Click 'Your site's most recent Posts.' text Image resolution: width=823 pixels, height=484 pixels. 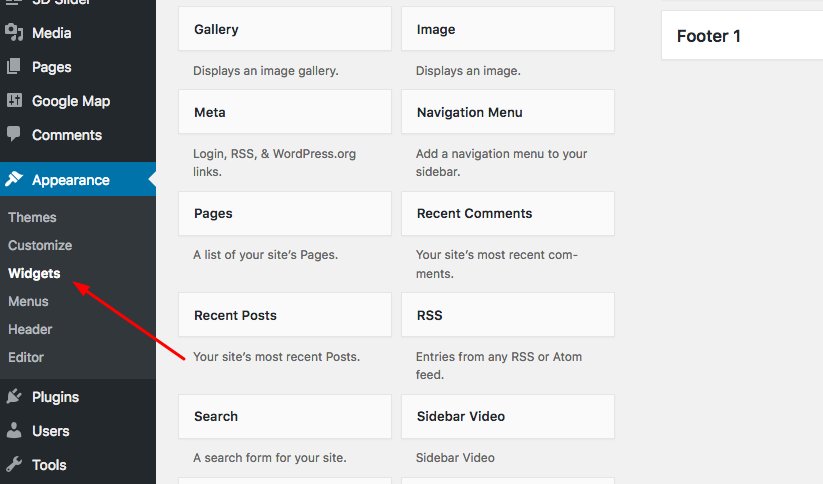277,357
